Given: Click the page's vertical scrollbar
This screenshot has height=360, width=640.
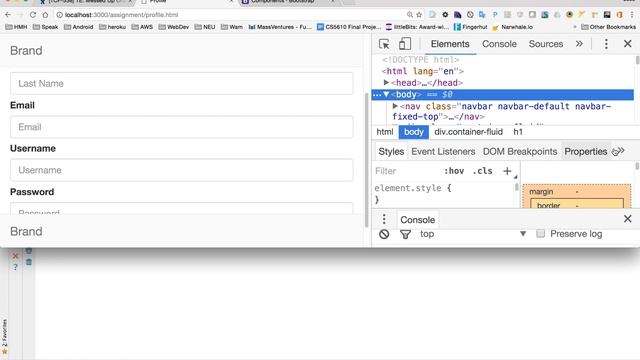Looking at the screenshot, I should coord(367,160).
